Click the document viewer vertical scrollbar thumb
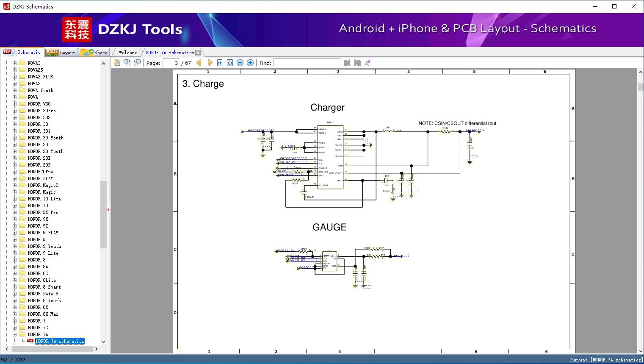Image resolution: width=644 pixels, height=364 pixels. click(x=640, y=87)
